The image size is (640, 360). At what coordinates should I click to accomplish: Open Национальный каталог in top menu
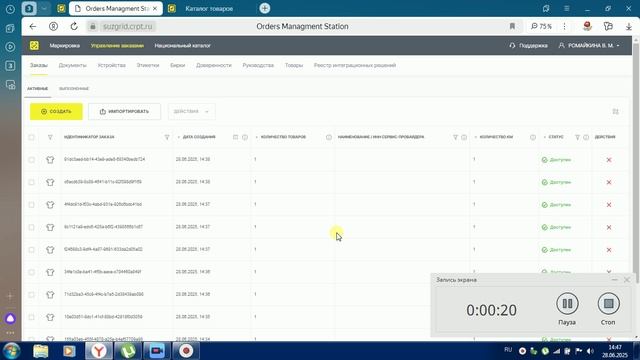point(182,46)
